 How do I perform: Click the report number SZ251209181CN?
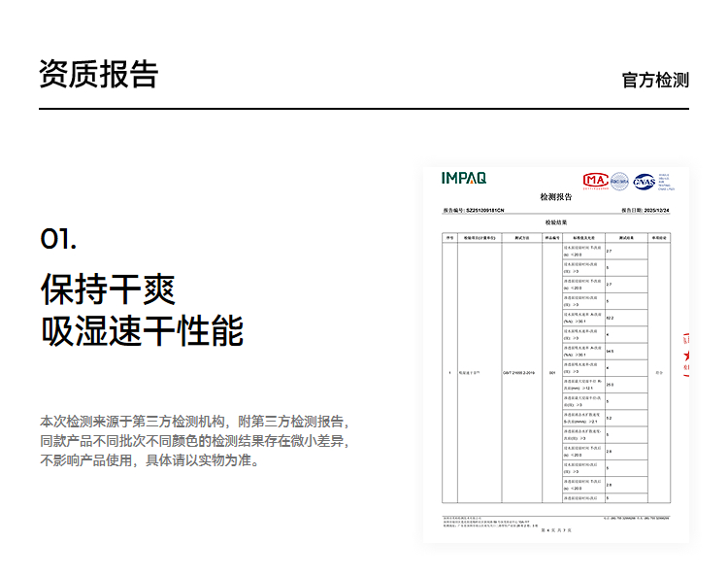(x=484, y=211)
